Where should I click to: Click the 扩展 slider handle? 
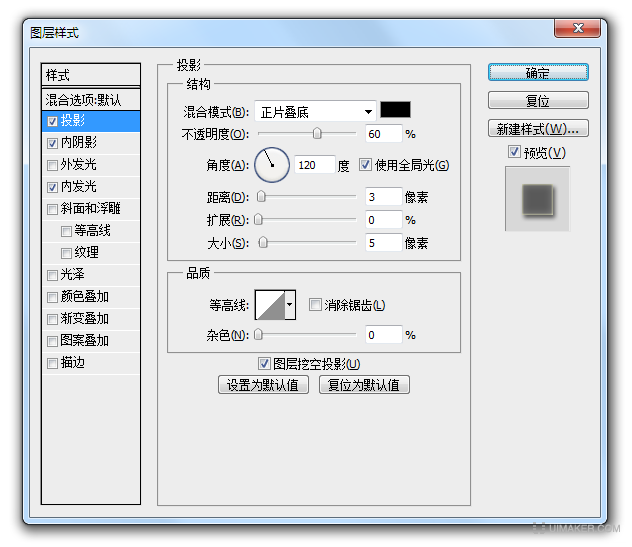click(x=258, y=219)
